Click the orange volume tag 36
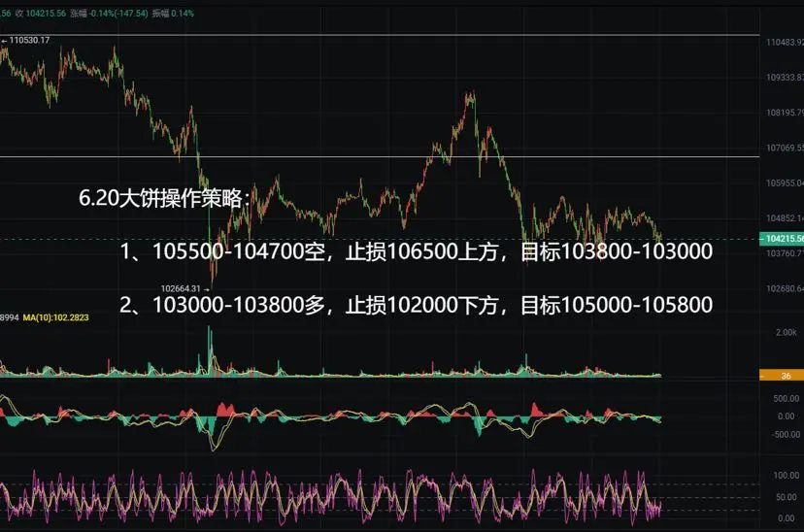 (x=782, y=376)
